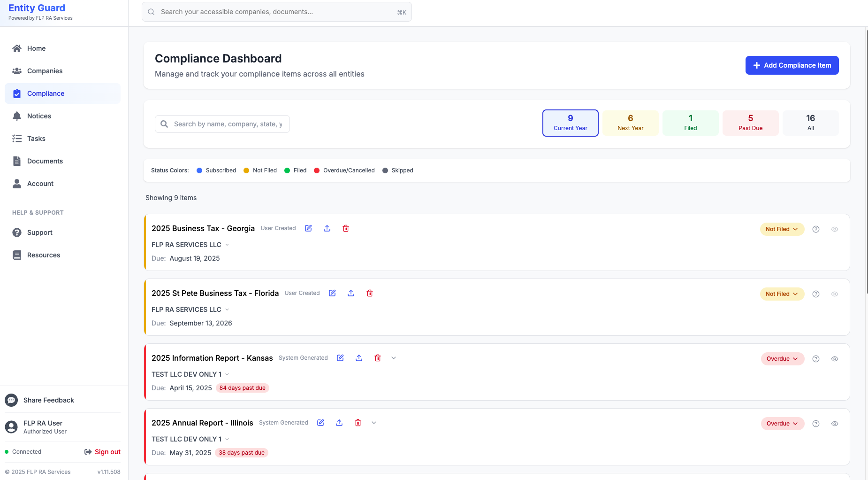Image resolution: width=868 pixels, height=480 pixels.
Task: Open the Support sidebar menu item
Action: pos(62,232)
